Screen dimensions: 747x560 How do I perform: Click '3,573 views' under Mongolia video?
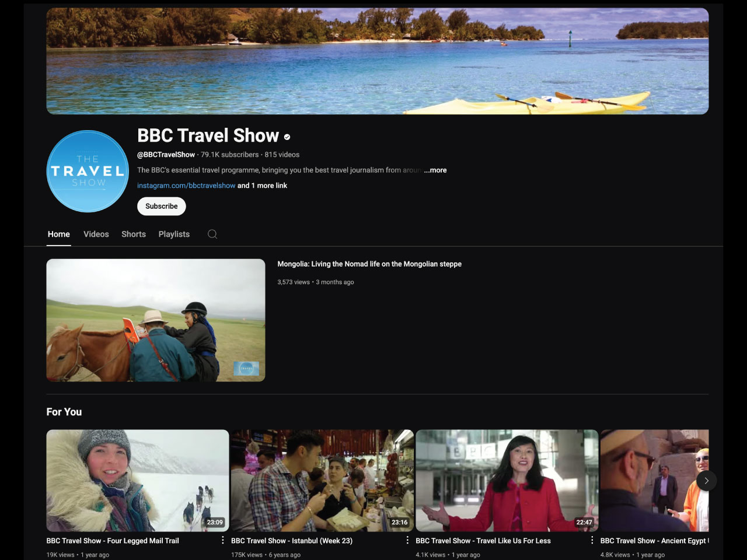[294, 282]
